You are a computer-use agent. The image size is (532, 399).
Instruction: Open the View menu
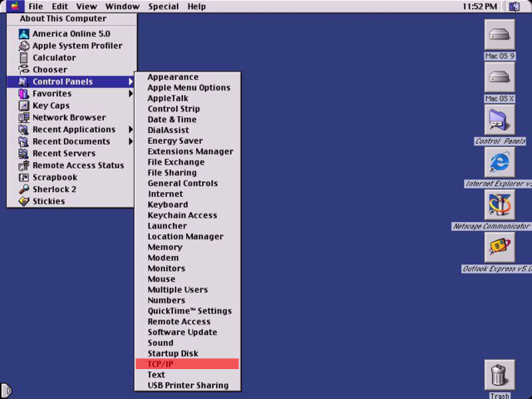[86, 7]
